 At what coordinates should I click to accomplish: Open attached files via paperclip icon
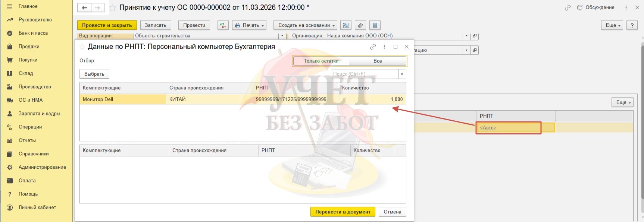tap(360, 25)
